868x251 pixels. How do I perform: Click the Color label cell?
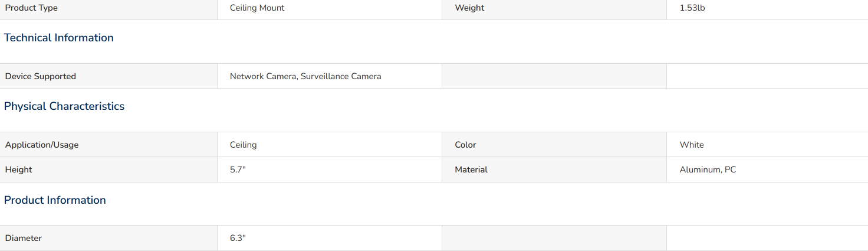coord(554,145)
